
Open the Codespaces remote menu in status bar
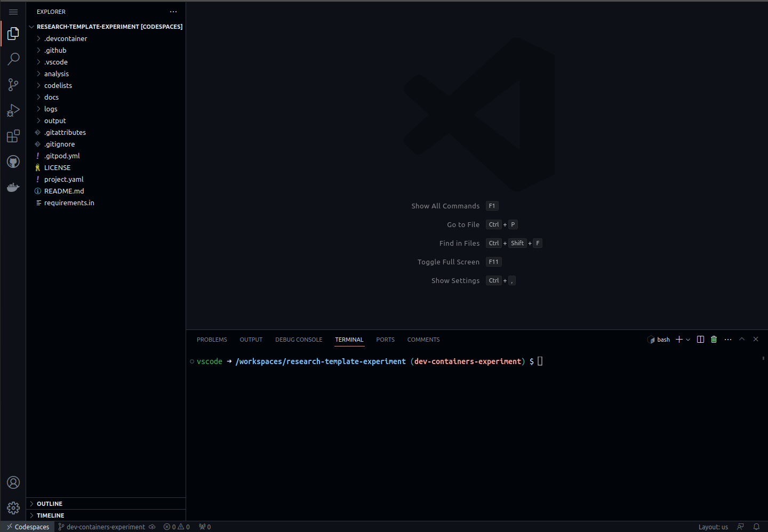coord(27,527)
